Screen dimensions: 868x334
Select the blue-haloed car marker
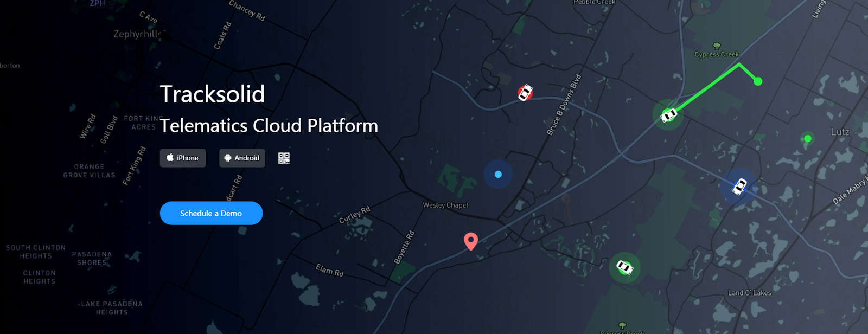click(739, 187)
